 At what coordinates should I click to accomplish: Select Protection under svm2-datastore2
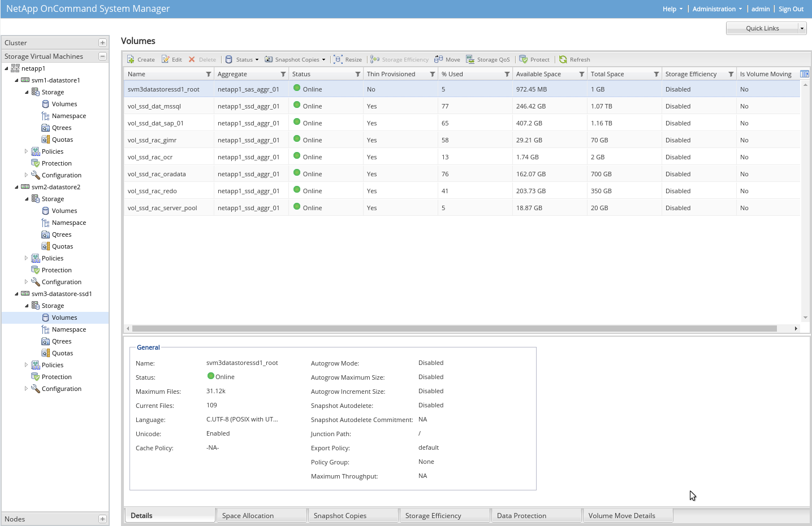57,270
